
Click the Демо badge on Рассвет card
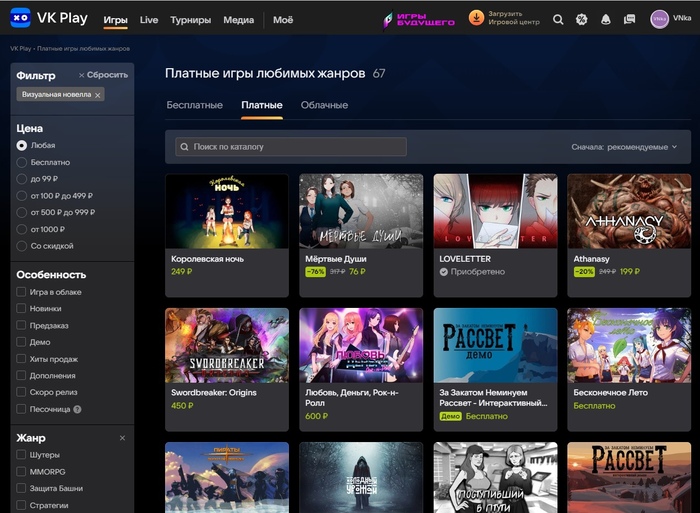click(x=450, y=416)
